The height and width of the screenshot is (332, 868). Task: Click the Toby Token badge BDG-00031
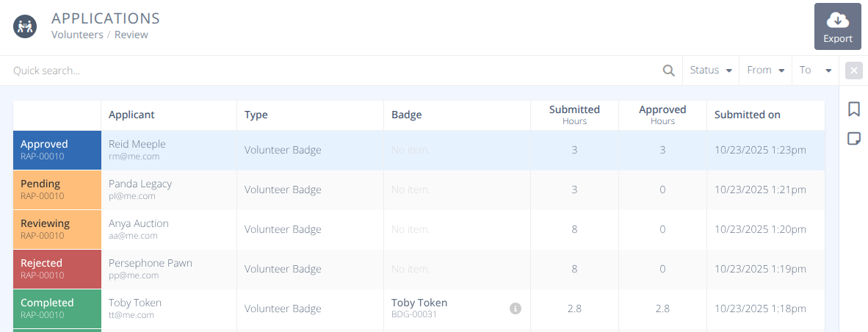[x=419, y=308]
